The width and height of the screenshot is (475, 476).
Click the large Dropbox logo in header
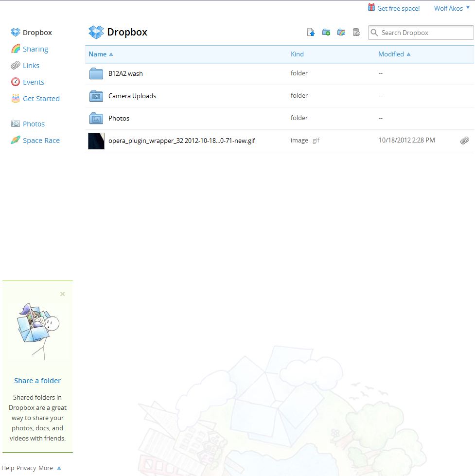96,32
